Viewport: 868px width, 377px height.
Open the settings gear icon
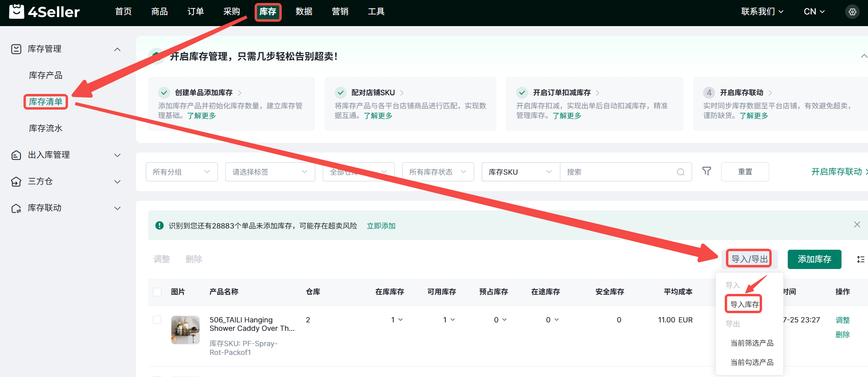coord(852,12)
